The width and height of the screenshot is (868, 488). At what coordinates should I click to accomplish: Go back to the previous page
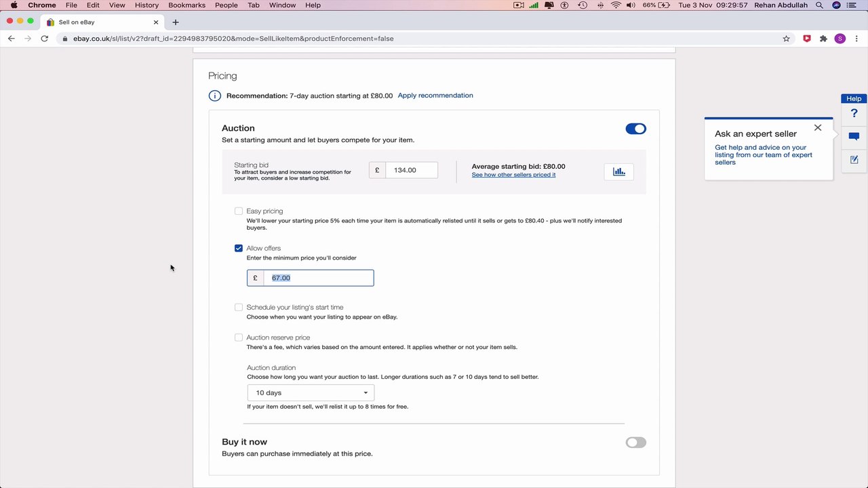tap(12, 39)
